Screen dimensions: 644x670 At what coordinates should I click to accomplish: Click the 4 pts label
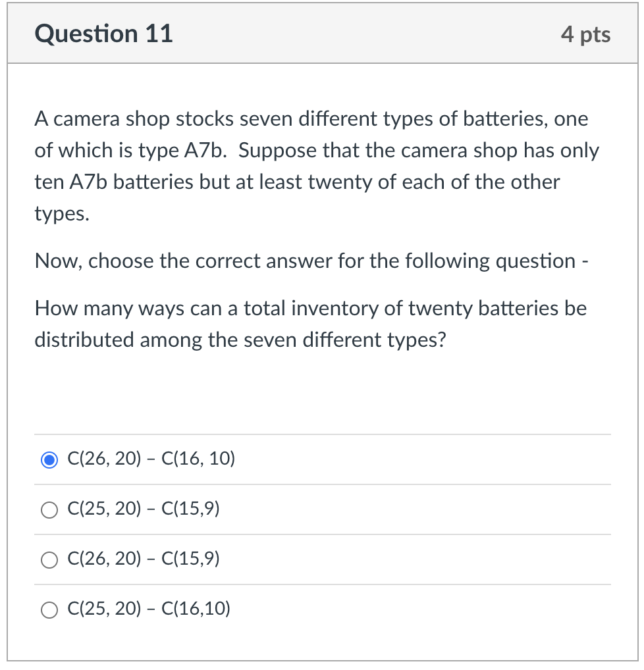586,34
